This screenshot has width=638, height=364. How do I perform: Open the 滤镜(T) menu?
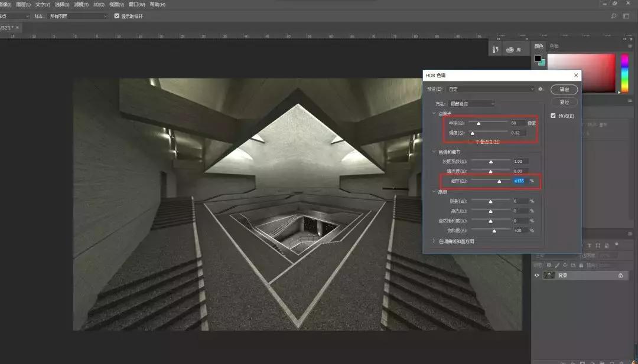tap(82, 5)
